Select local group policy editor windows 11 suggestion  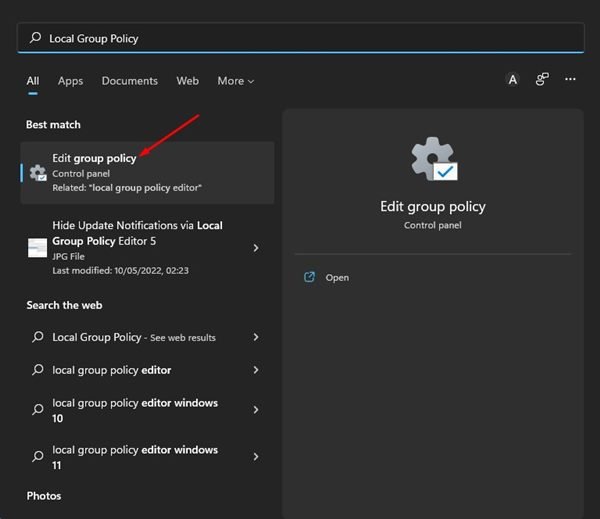(x=147, y=457)
